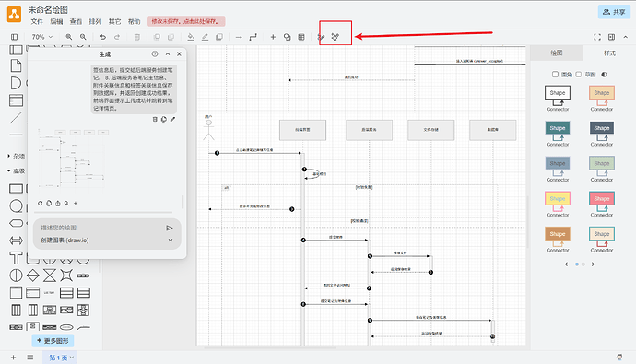Open the waypoints connector style tool
Image resolution: width=636 pixels, height=364 pixels.
[253, 37]
